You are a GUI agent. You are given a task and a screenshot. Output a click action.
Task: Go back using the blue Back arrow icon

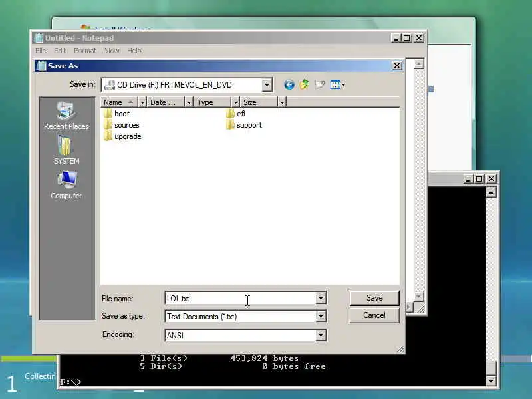pos(289,85)
